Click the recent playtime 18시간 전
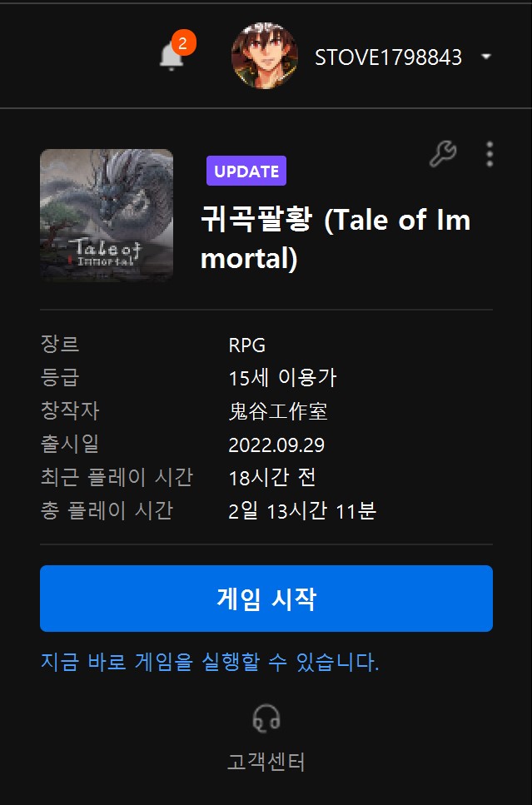 tap(271, 478)
